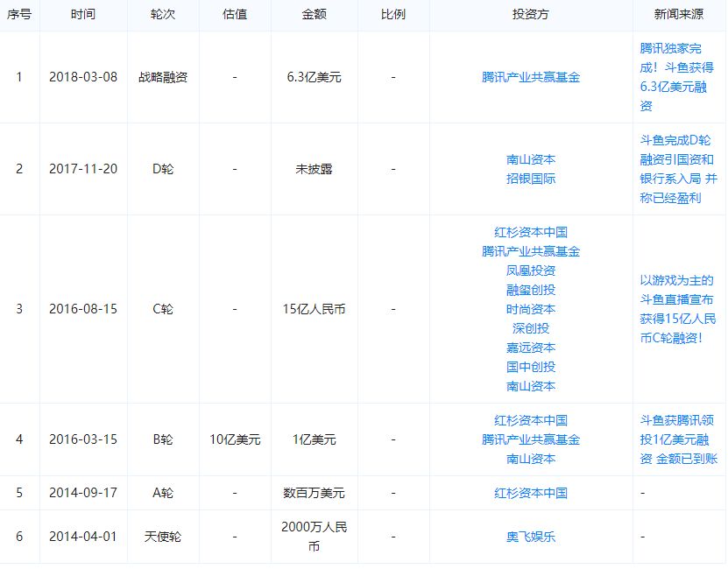The image size is (728, 569).
Task: Select the B轮 round cell
Action: pyautogui.click(x=163, y=439)
